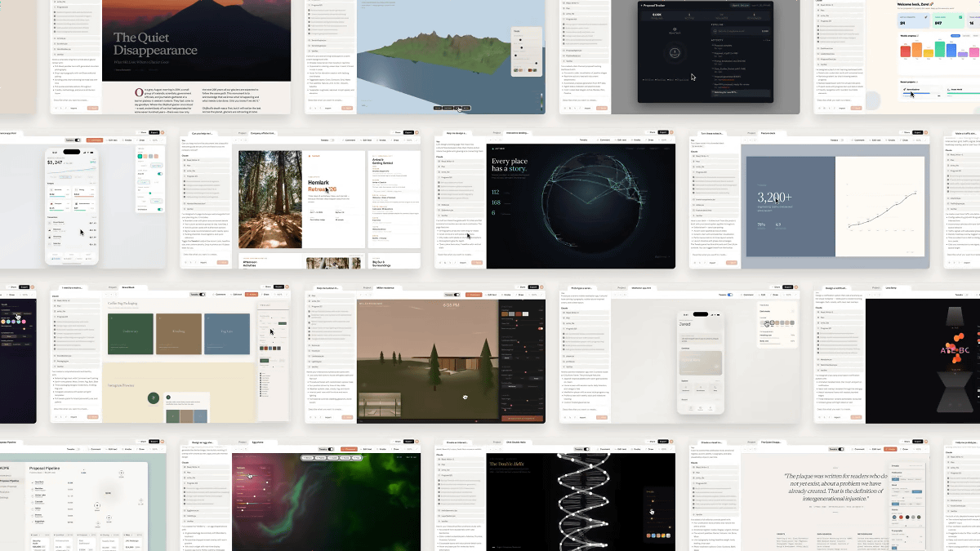Screen dimensions: 980x551
Task: Click Export in the Hemlark Retreat window
Action: [408, 131]
